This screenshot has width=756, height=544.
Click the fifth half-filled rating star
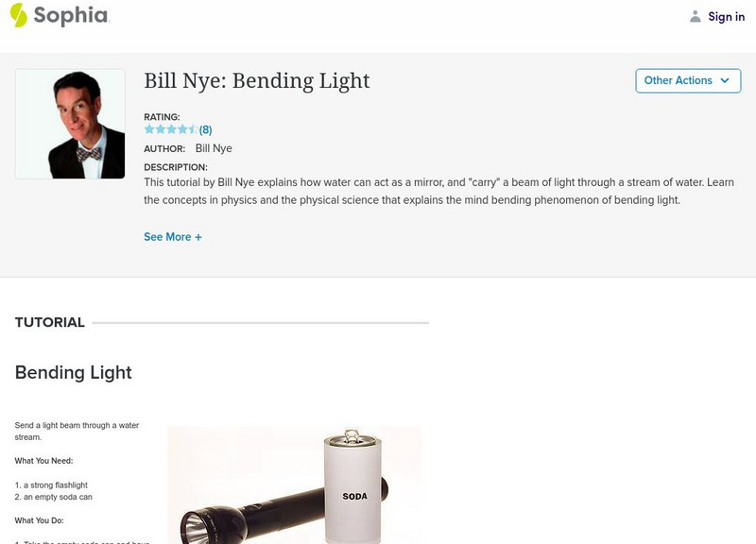(193, 129)
